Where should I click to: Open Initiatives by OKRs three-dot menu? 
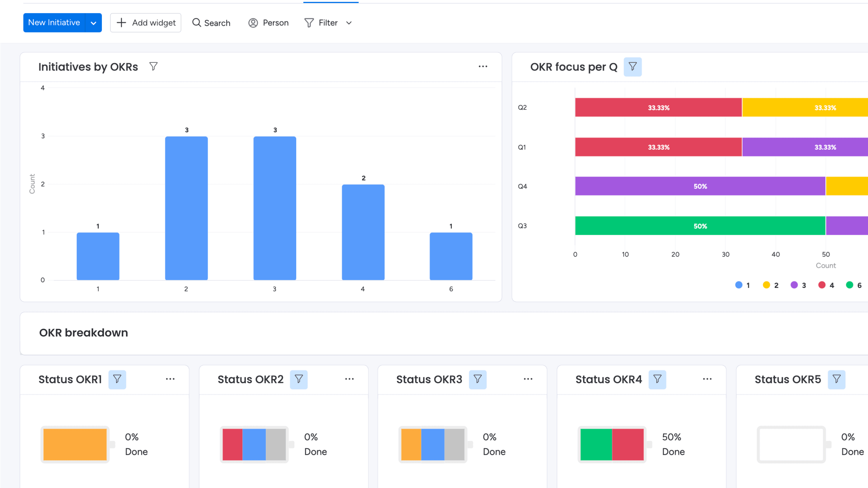pos(483,66)
